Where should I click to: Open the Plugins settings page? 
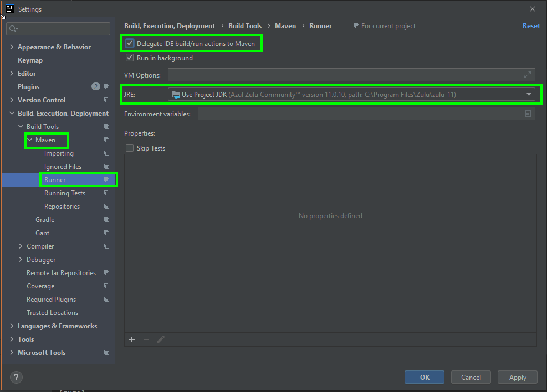(29, 87)
